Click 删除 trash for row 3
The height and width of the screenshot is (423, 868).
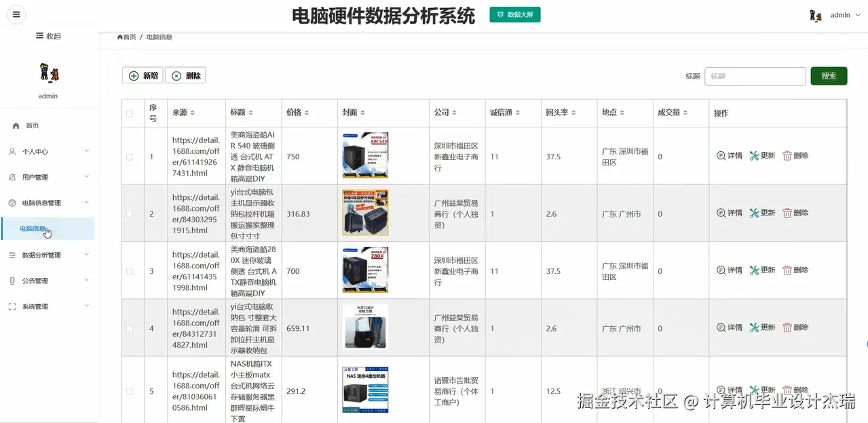(x=795, y=270)
